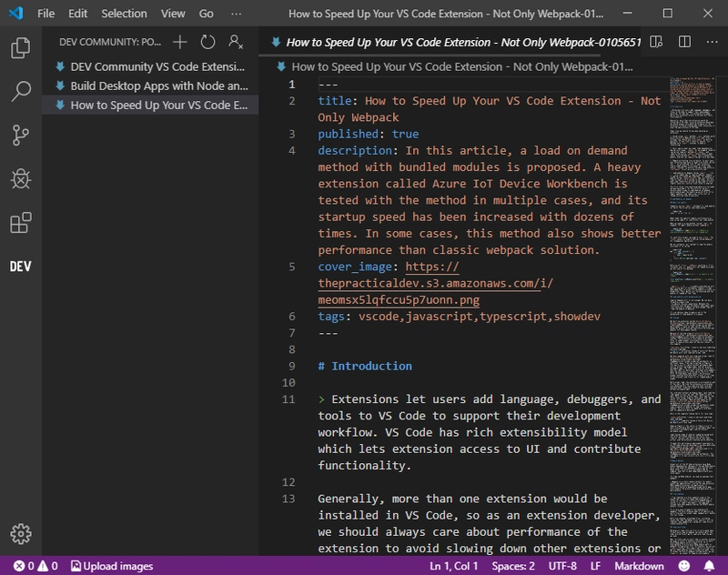Open post How to Speed Up Your VS Code E...

150,106
